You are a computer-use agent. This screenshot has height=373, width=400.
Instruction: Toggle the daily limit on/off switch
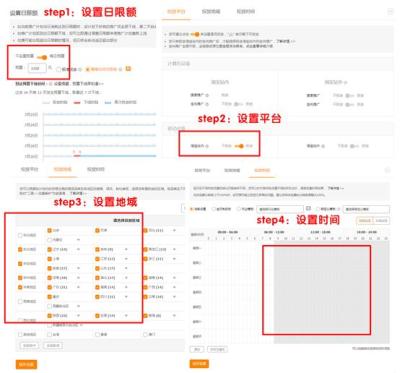click(42, 57)
